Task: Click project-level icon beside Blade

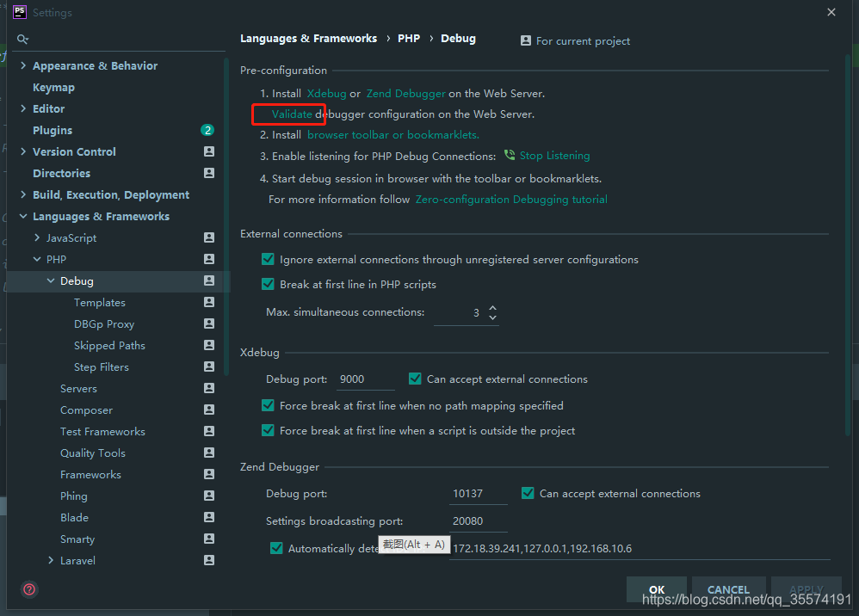Action: pyautogui.click(x=209, y=517)
